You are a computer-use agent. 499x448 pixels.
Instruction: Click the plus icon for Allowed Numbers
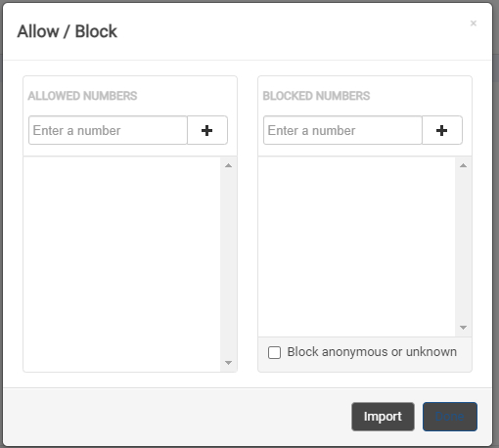[x=207, y=130]
